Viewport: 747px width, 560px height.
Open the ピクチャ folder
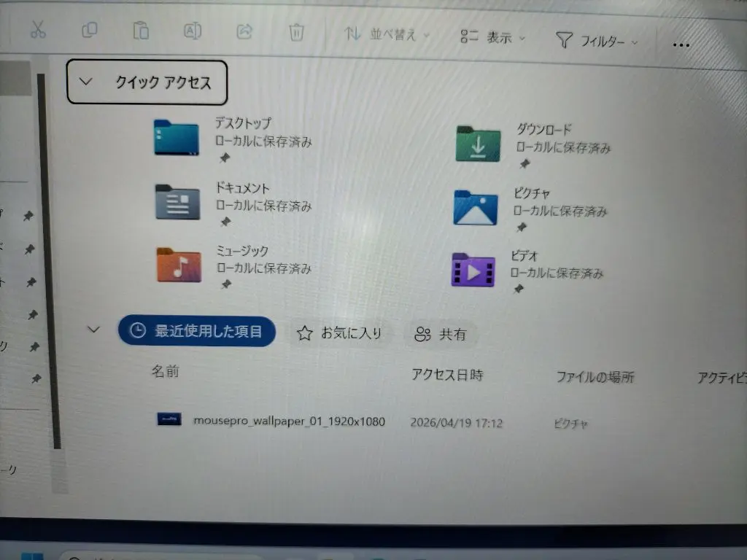tap(476, 207)
